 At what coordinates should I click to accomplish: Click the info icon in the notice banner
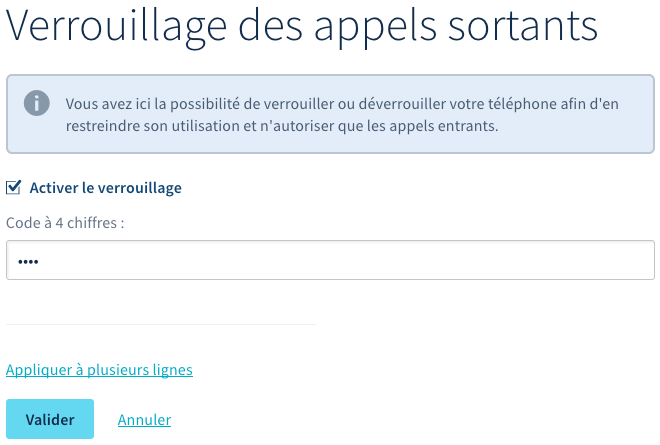click(37, 103)
